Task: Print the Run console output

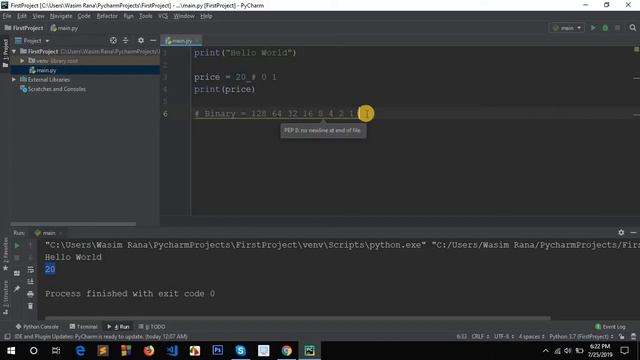Action: click(x=31, y=294)
